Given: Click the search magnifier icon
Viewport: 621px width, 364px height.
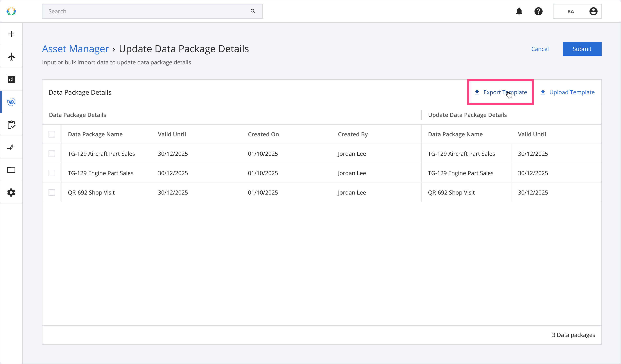Looking at the screenshot, I should coord(253,11).
